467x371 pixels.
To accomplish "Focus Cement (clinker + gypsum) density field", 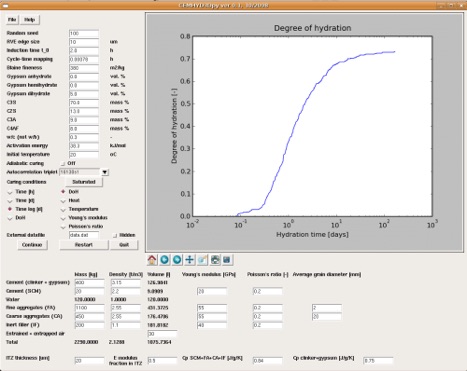I will tap(126, 283).
